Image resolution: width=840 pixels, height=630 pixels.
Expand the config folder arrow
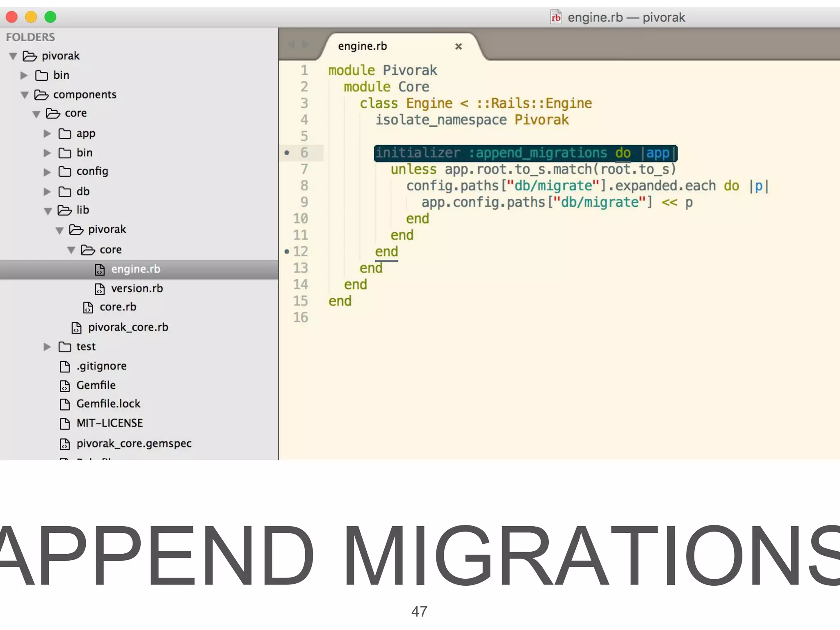48,172
